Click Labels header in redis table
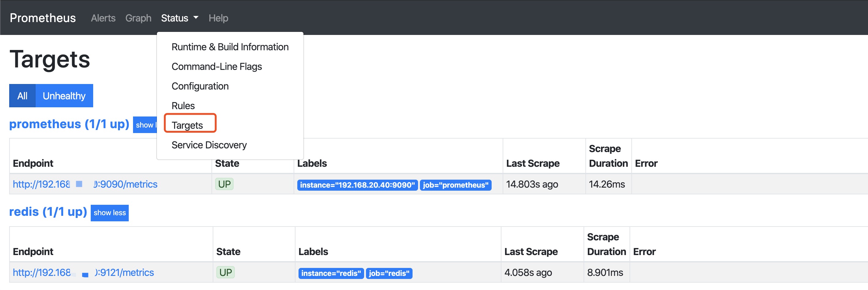The image size is (868, 290). pos(313,252)
